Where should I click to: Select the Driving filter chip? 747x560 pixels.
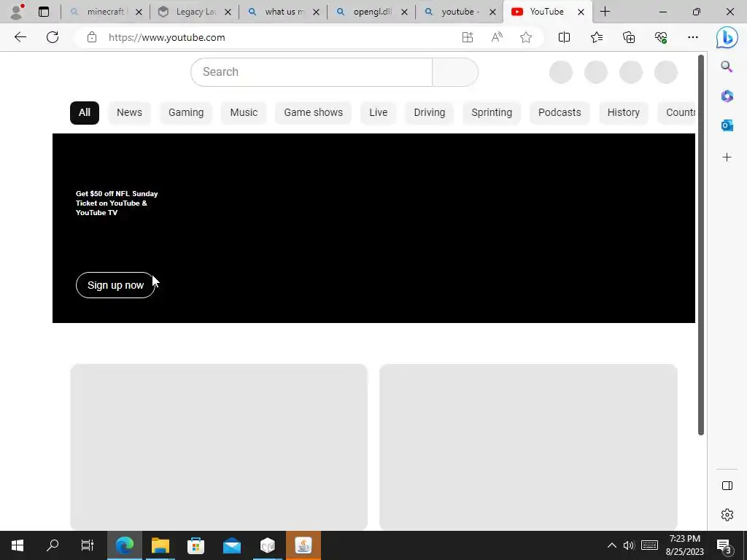tap(429, 113)
